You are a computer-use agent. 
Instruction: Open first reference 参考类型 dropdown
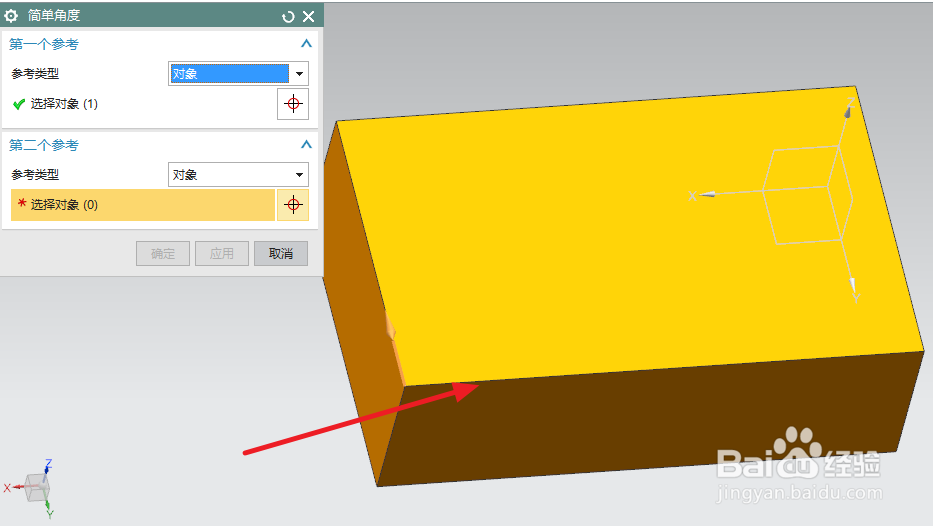[x=238, y=74]
